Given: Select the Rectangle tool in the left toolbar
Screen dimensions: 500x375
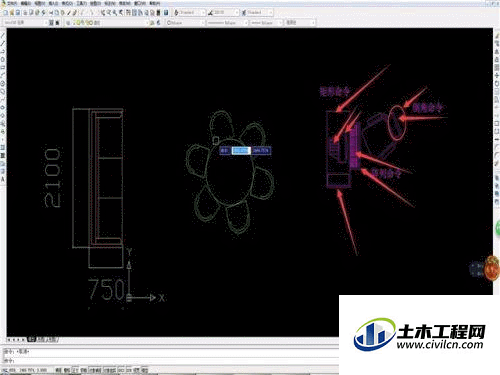Looking at the screenshot, I should (x=3, y=67).
